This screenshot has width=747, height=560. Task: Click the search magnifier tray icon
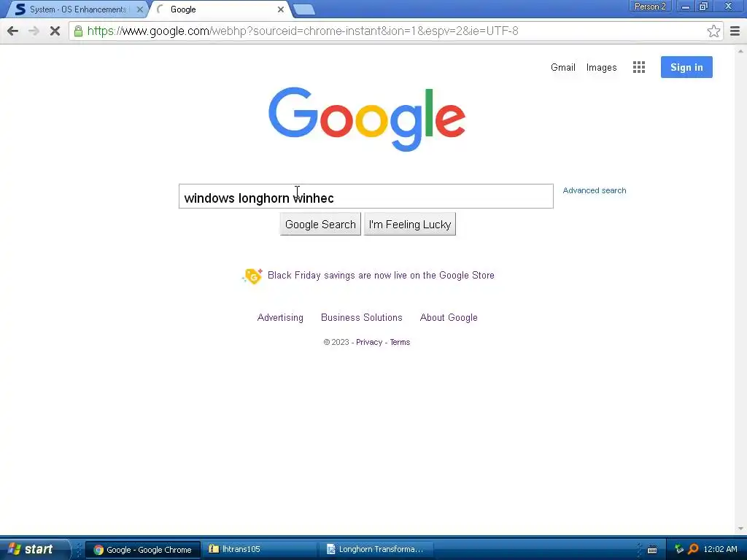[693, 549]
